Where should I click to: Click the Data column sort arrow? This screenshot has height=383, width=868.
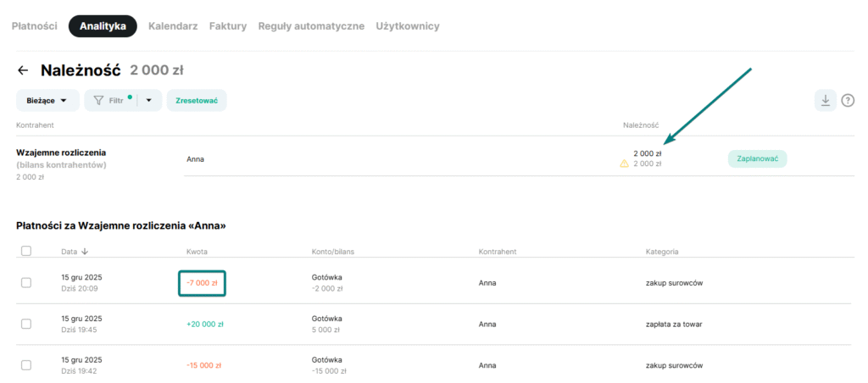pyautogui.click(x=85, y=252)
